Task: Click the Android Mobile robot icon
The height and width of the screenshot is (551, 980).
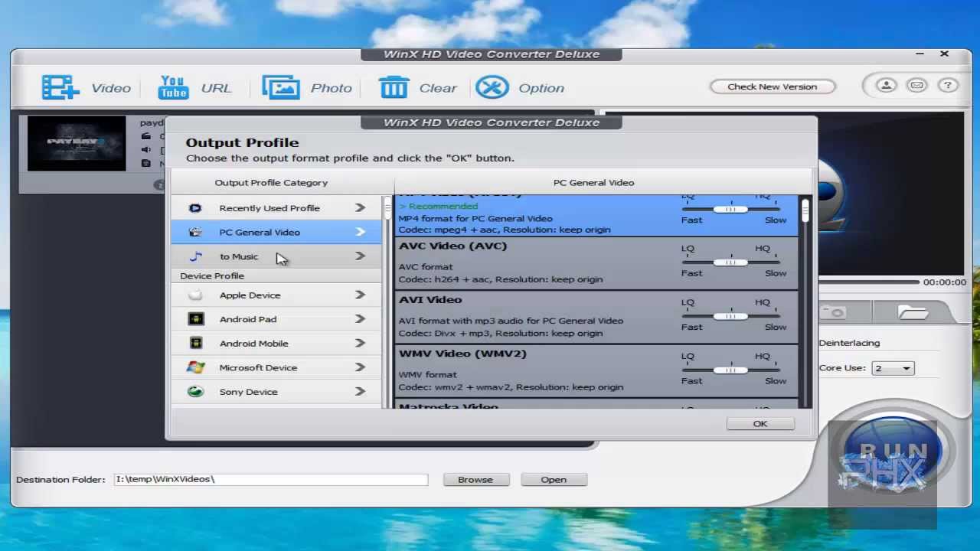Action: (x=195, y=344)
